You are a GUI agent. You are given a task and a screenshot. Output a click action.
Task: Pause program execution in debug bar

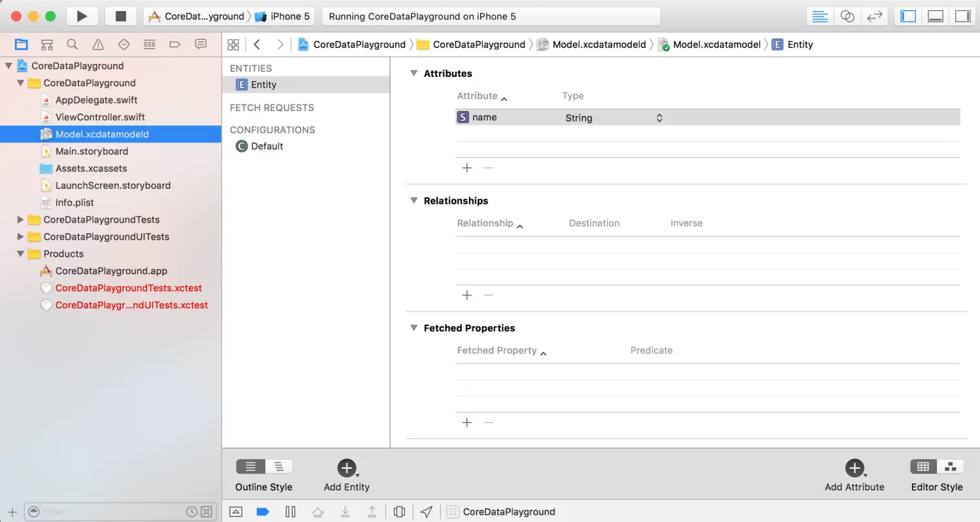pyautogui.click(x=291, y=512)
